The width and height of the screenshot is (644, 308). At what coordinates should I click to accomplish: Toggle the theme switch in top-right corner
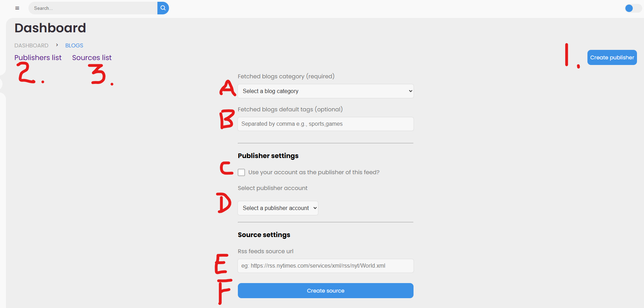pos(633,8)
